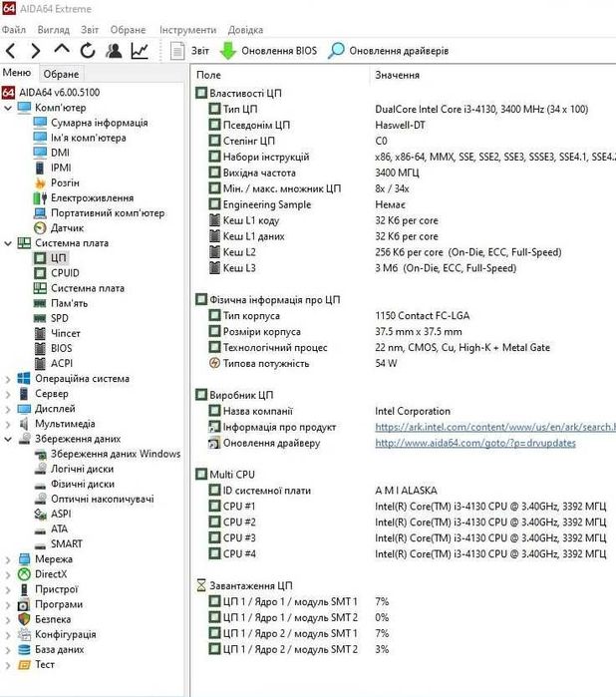616x697 pixels.
Task: Open the Інструменти menu
Action: point(187,30)
